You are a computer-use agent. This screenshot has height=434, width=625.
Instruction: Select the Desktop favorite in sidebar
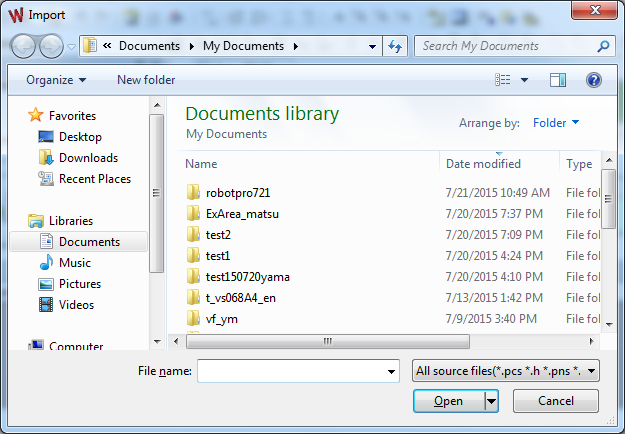[80, 137]
